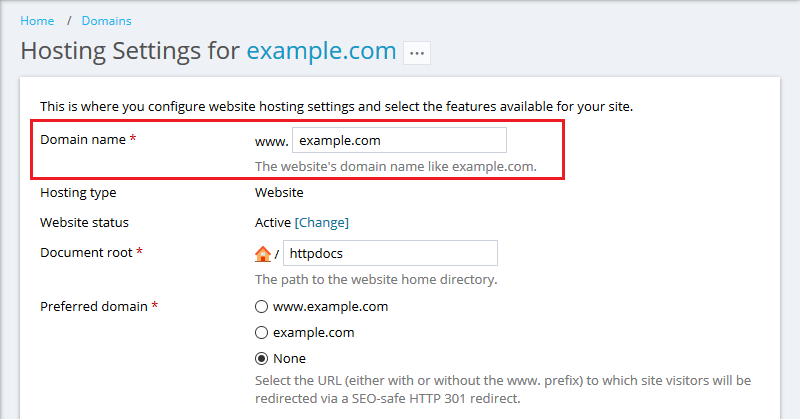The image size is (800, 419).
Task: Select the None preferred domain option
Action: point(261,358)
